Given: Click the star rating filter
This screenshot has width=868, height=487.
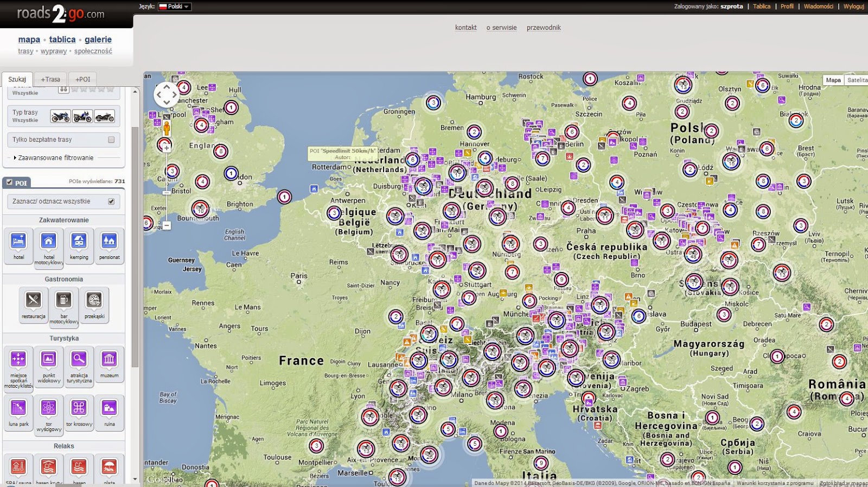Looking at the screenshot, I should pos(93,89).
